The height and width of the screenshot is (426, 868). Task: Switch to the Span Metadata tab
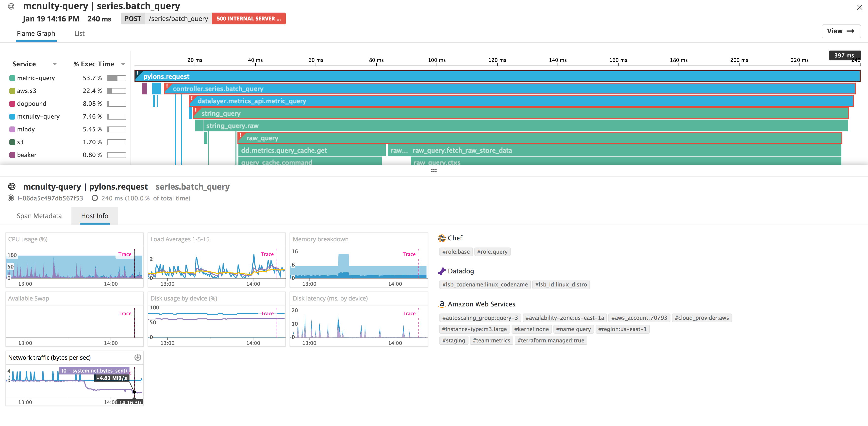pos(39,215)
